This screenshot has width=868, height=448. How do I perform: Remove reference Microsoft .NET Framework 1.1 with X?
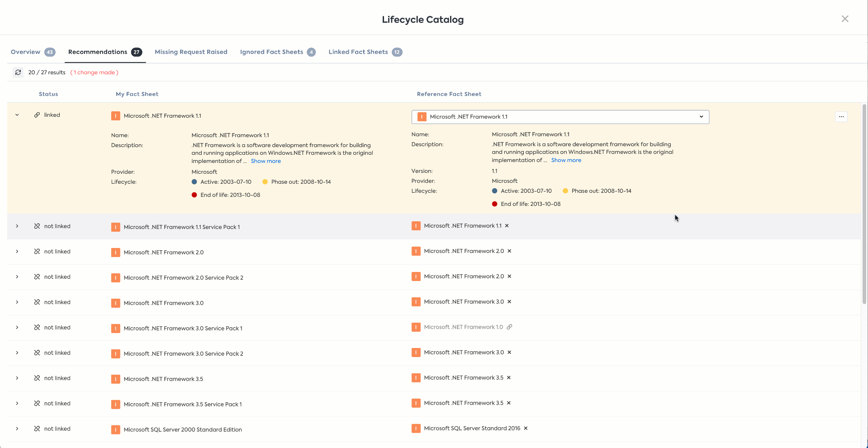[507, 226]
